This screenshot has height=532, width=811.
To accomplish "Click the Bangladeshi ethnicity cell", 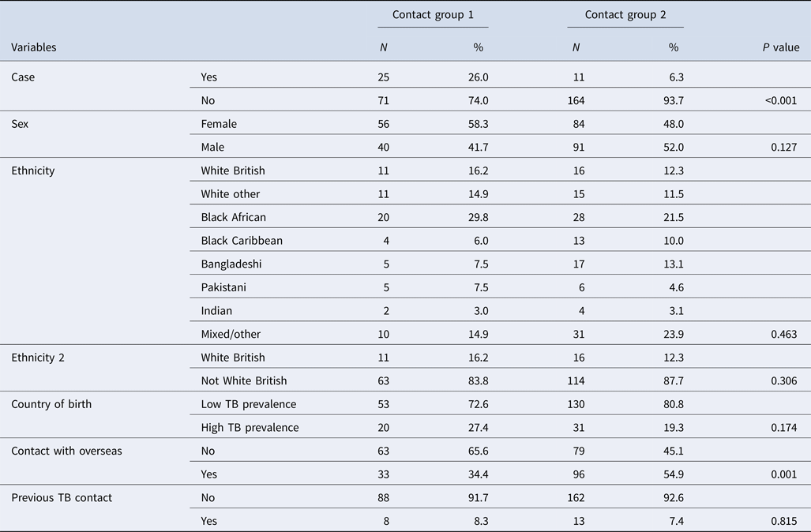I will (x=231, y=264).
